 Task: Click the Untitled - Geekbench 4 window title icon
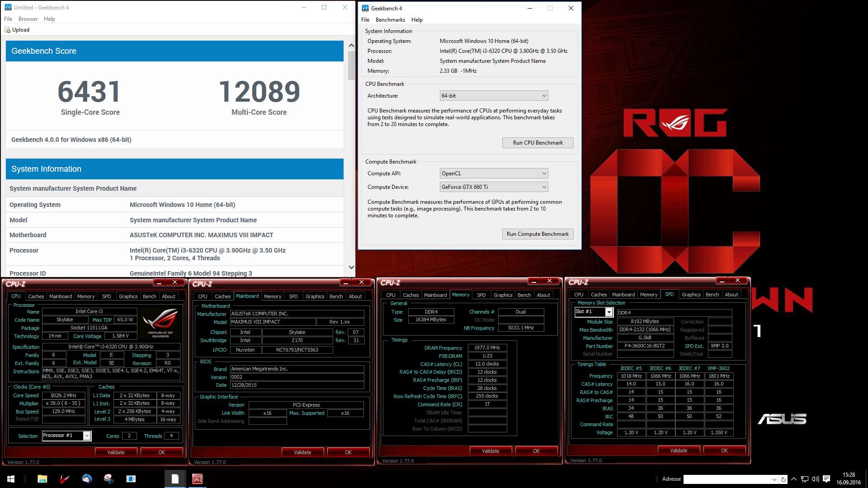pos(8,7)
